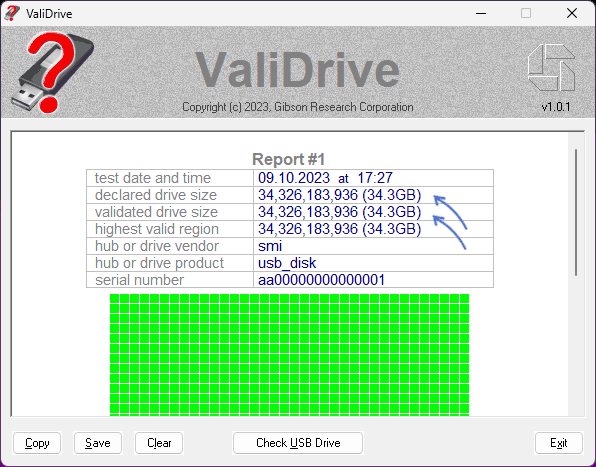Click the 'hub or drive product' label
The image size is (596, 467).
click(159, 263)
